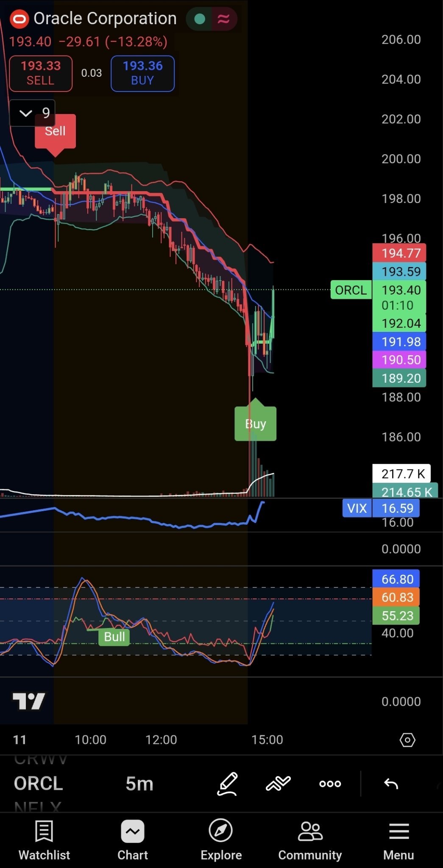Tap the 190.50 purple price tag
The image size is (443, 868).
click(399, 360)
